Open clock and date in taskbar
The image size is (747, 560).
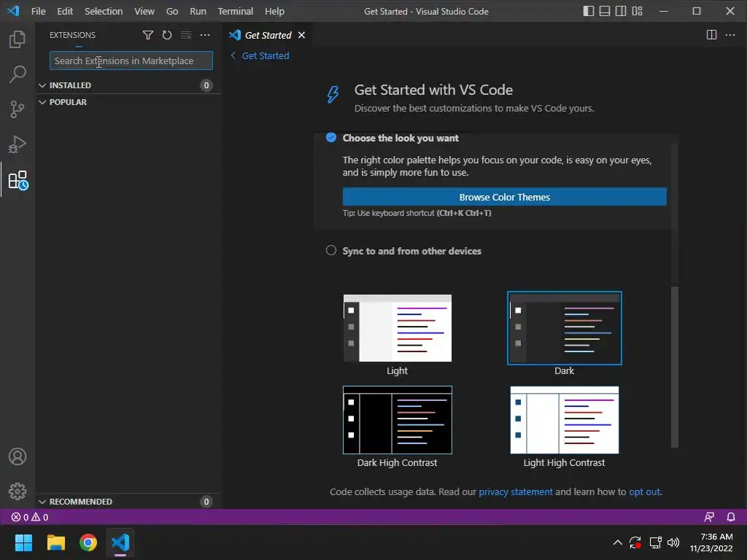tap(711, 542)
